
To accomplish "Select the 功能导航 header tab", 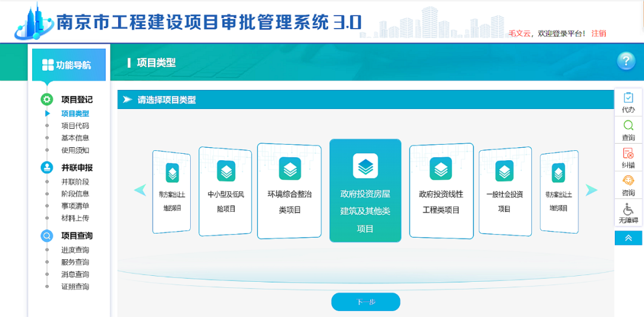I will tap(67, 65).
